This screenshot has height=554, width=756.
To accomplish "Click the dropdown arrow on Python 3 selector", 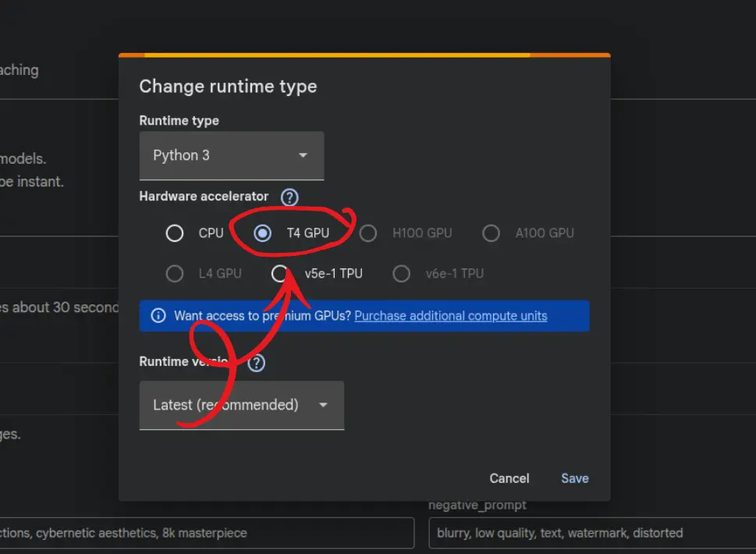I will coord(303,155).
